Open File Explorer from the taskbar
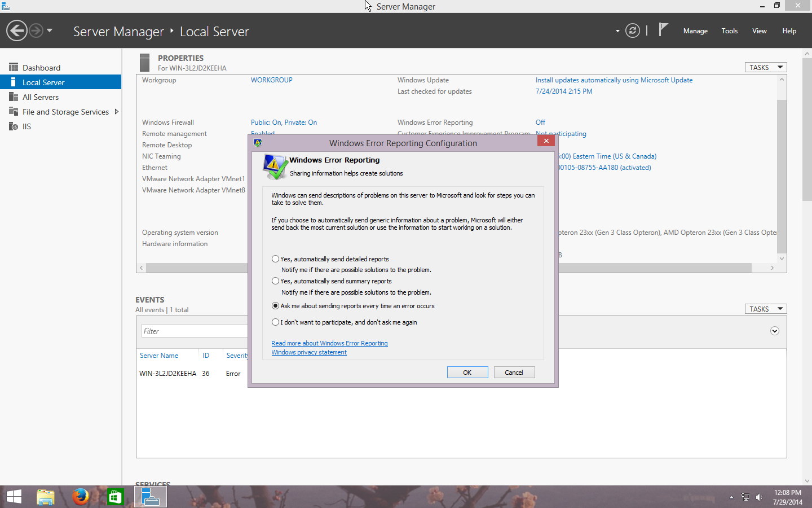 [x=45, y=497]
